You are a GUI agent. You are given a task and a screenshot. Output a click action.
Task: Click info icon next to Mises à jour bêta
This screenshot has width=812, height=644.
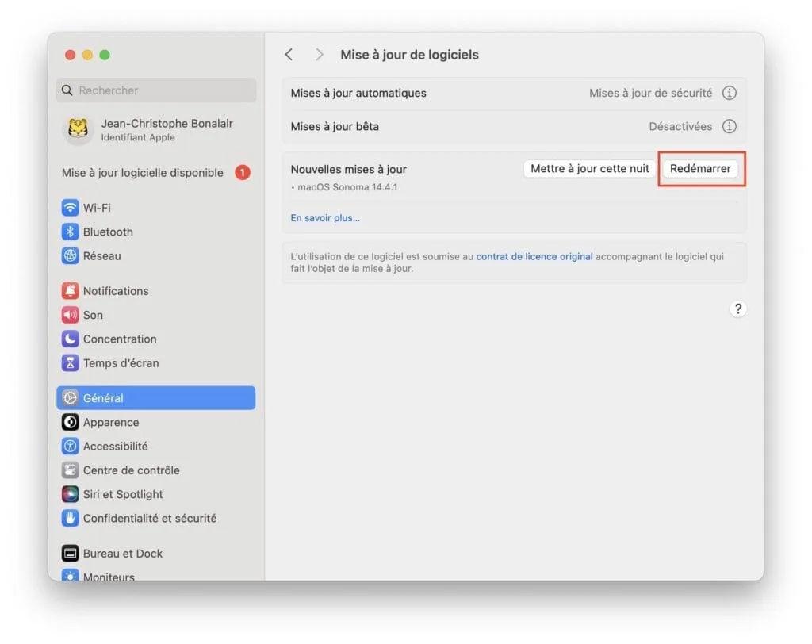pos(729,126)
